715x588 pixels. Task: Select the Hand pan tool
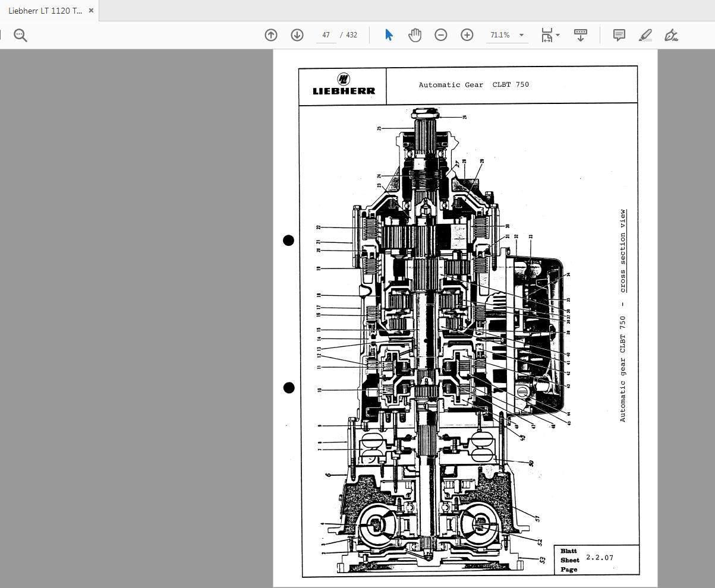click(x=415, y=35)
